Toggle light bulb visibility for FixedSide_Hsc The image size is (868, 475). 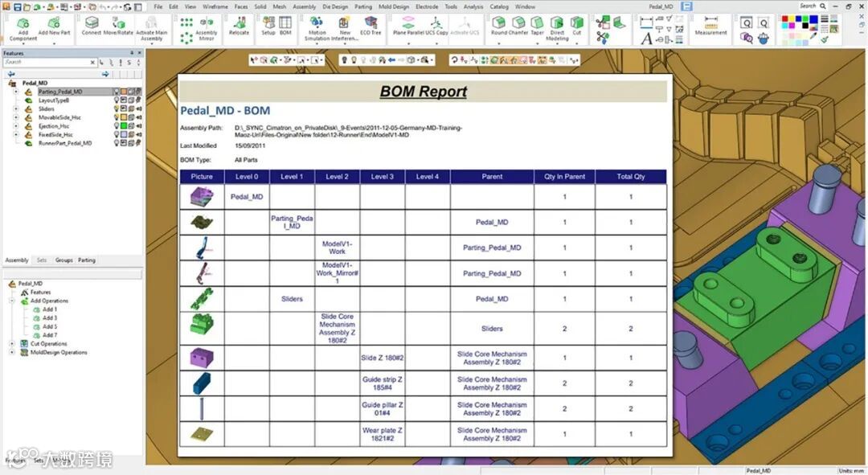click(x=117, y=134)
